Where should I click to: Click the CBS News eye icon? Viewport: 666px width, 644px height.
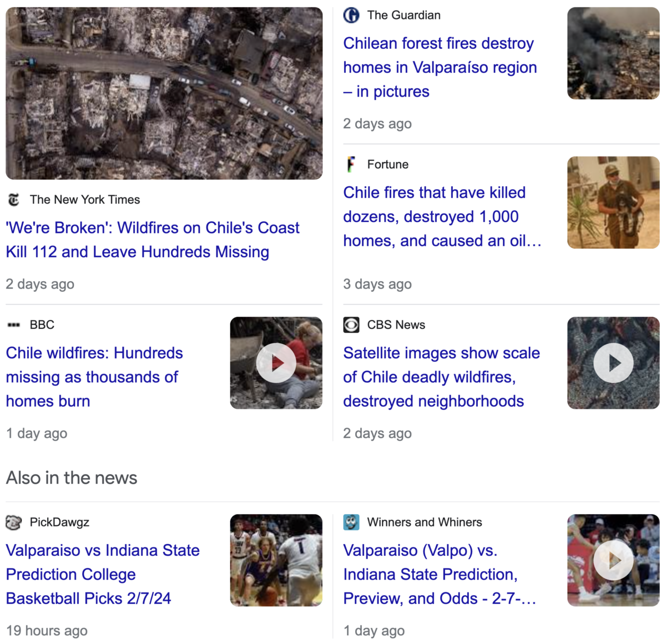[351, 324]
